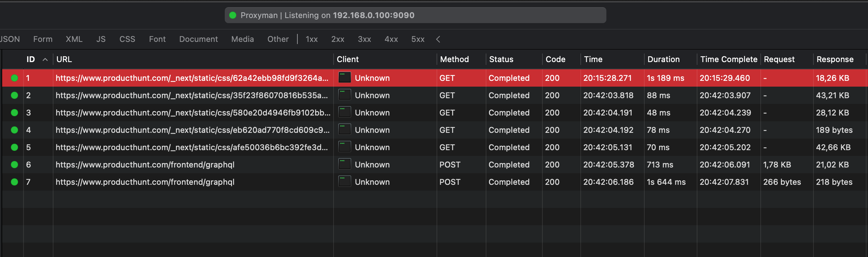Click client app icon in row 3
This screenshot has height=257, width=868.
click(x=345, y=112)
